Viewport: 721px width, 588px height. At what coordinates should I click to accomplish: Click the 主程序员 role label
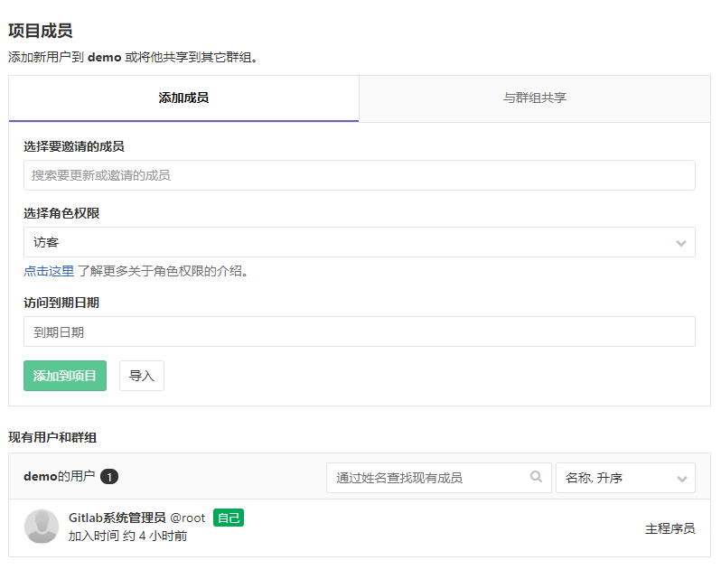pos(669,528)
